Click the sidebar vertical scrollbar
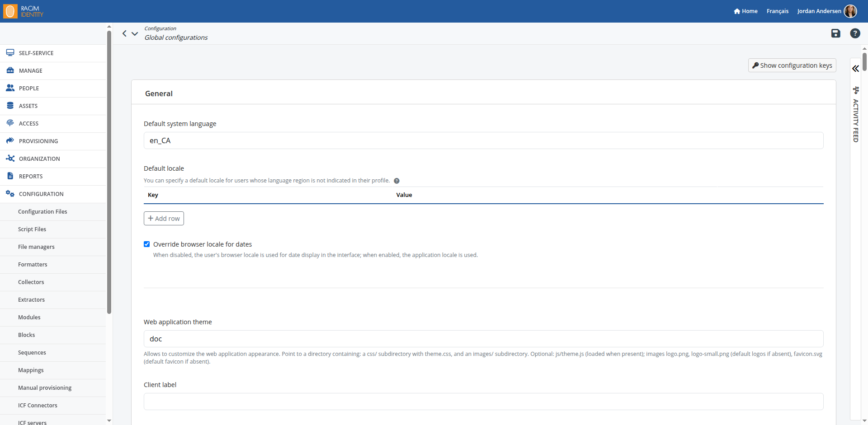Screen dimensions: 868x425 point(109,172)
